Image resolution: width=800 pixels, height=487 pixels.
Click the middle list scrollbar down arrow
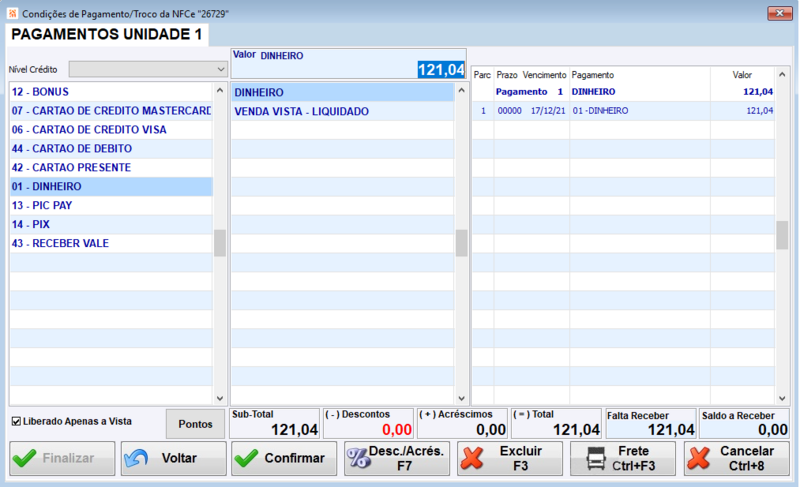(x=461, y=398)
